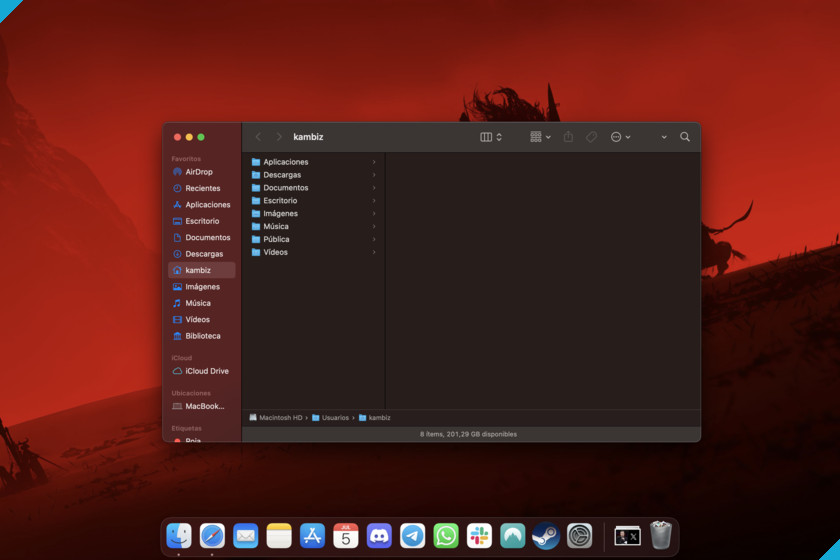
Task: Click the tag icon in Finder toolbar
Action: 591,137
